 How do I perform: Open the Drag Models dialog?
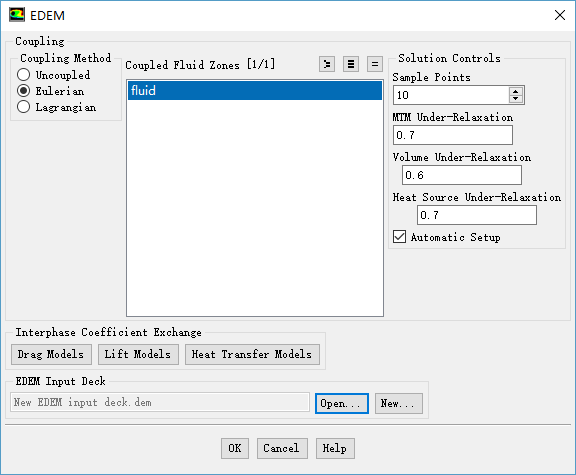tap(51, 354)
